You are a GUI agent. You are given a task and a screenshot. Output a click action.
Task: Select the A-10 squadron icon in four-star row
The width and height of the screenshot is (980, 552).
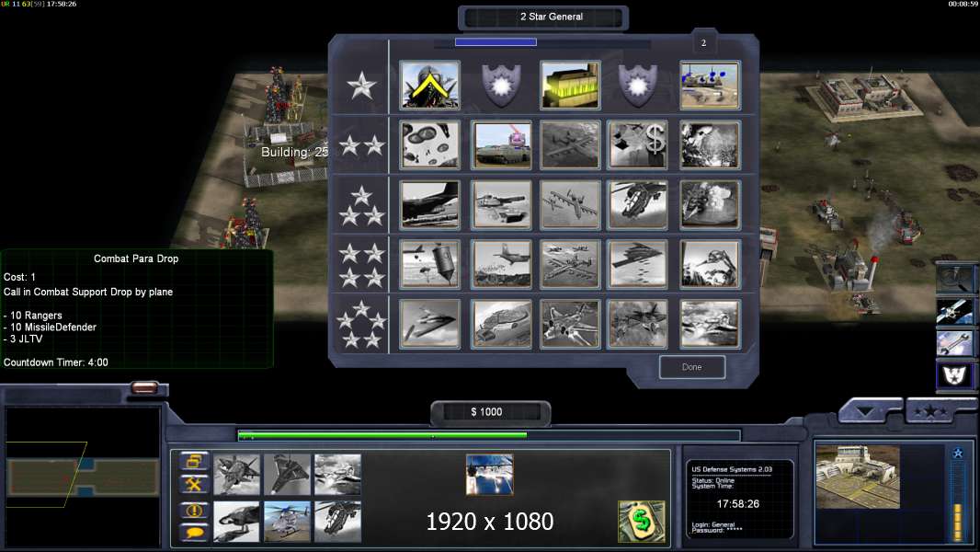coord(569,264)
